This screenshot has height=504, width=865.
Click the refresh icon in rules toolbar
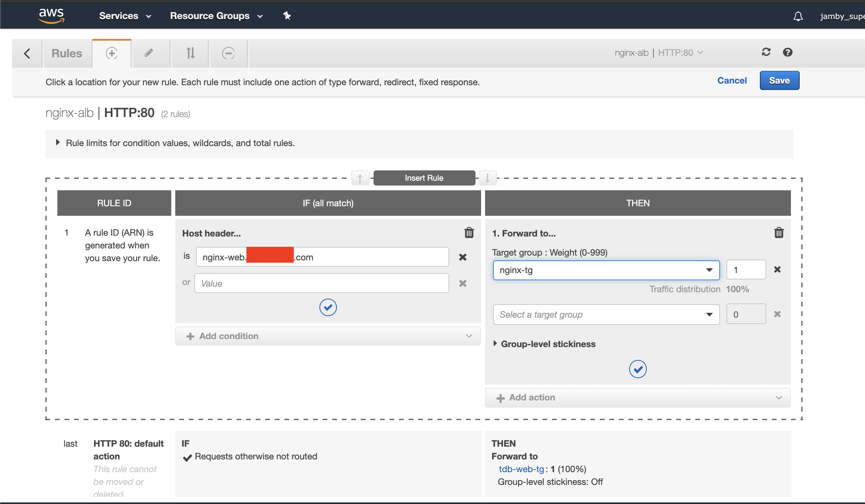766,52
